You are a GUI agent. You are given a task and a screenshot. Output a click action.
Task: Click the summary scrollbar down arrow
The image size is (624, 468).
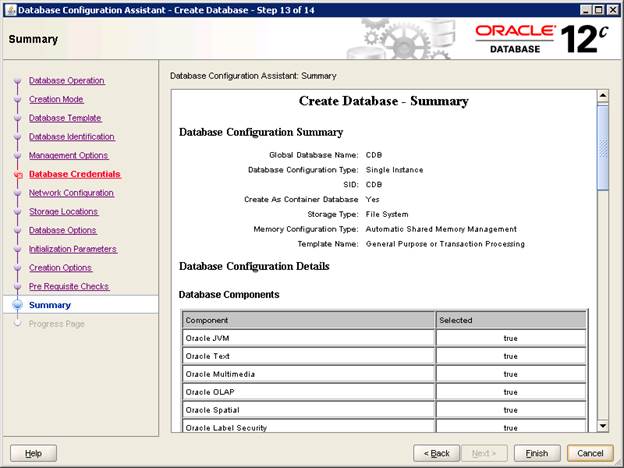point(602,426)
